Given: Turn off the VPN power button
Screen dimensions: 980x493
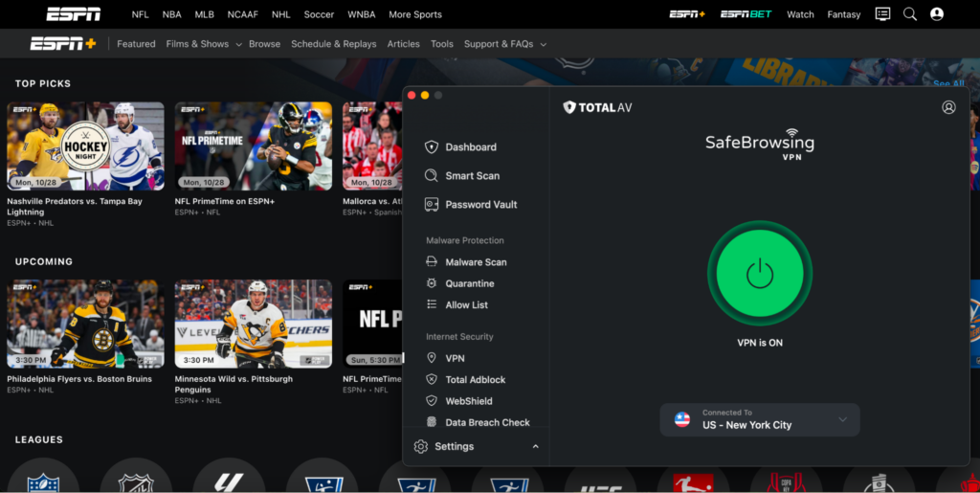Looking at the screenshot, I should pos(759,274).
